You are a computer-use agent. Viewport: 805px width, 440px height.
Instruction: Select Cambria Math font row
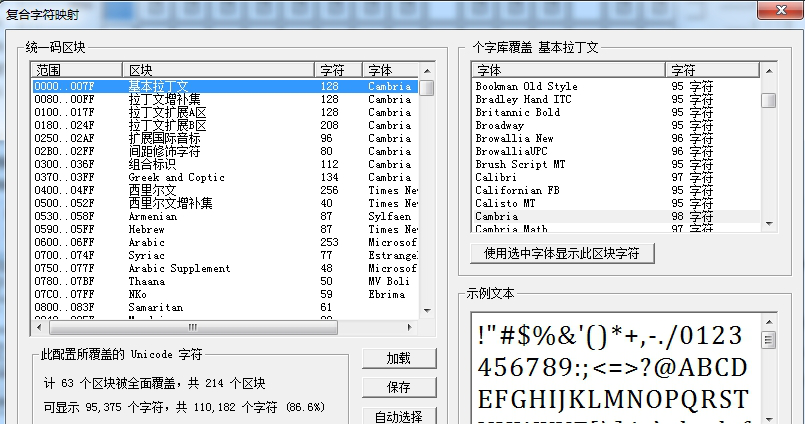(x=616, y=228)
